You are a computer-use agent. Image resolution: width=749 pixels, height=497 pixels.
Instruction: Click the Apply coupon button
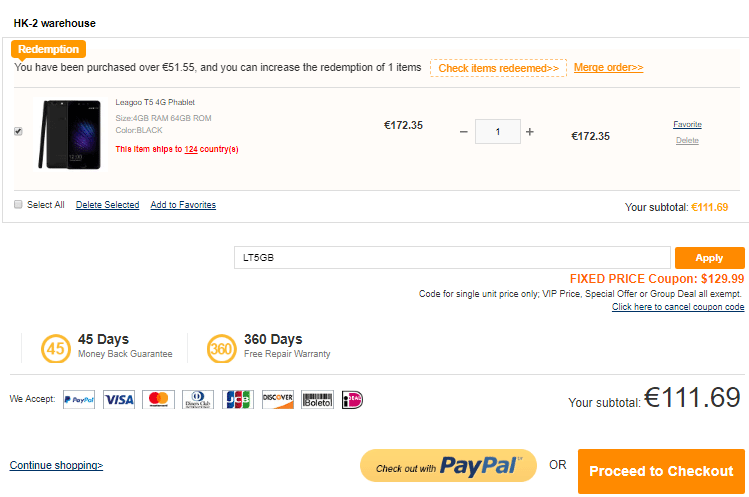coord(709,258)
